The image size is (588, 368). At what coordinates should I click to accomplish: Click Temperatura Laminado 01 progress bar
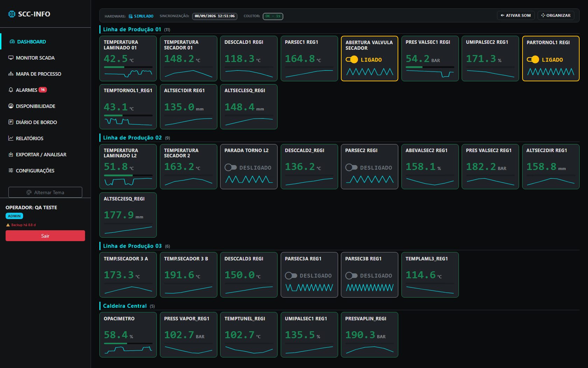(128, 67)
